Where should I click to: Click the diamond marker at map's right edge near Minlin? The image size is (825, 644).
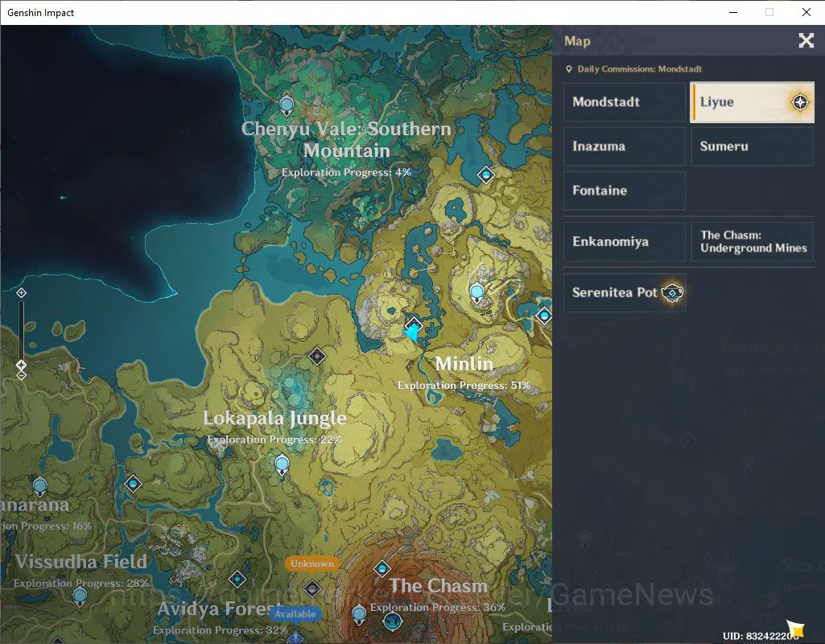coord(544,316)
